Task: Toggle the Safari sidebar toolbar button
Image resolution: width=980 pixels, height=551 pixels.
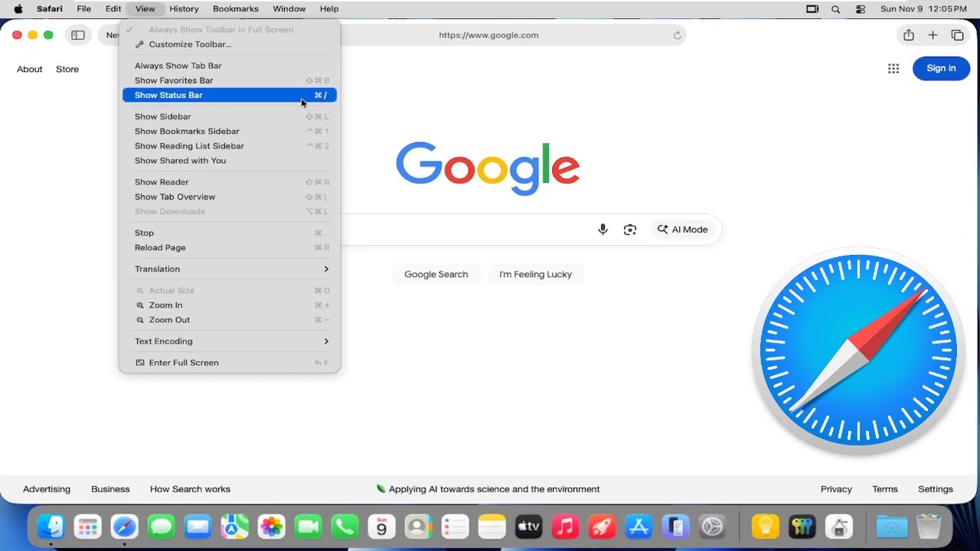Action: click(78, 35)
